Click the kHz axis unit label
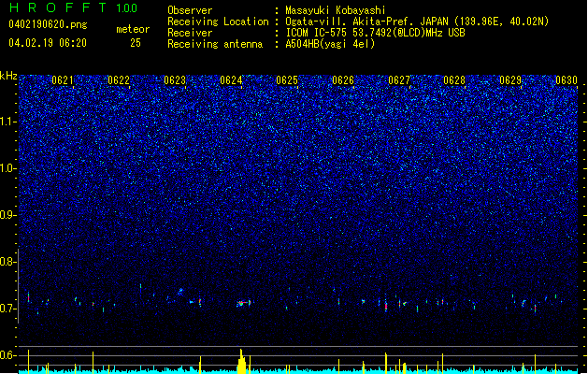 pos(8,76)
